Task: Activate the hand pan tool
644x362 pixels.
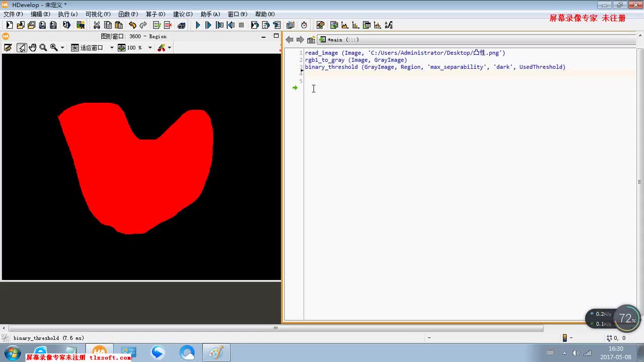Action: 33,48
